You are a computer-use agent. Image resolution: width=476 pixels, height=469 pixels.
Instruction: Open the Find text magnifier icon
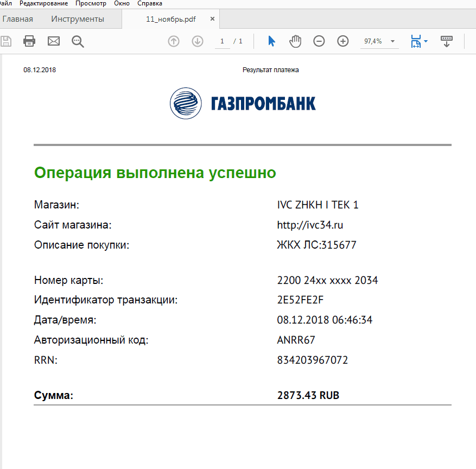[x=78, y=41]
